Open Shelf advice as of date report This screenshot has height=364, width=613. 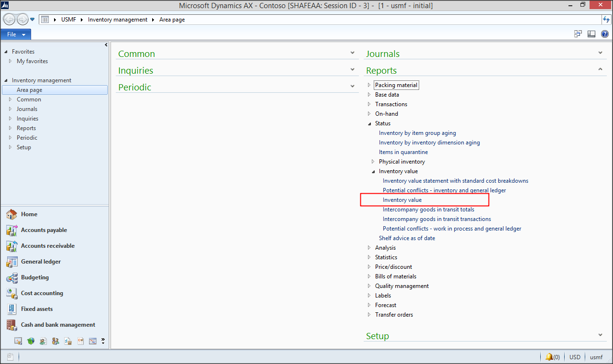tap(407, 238)
